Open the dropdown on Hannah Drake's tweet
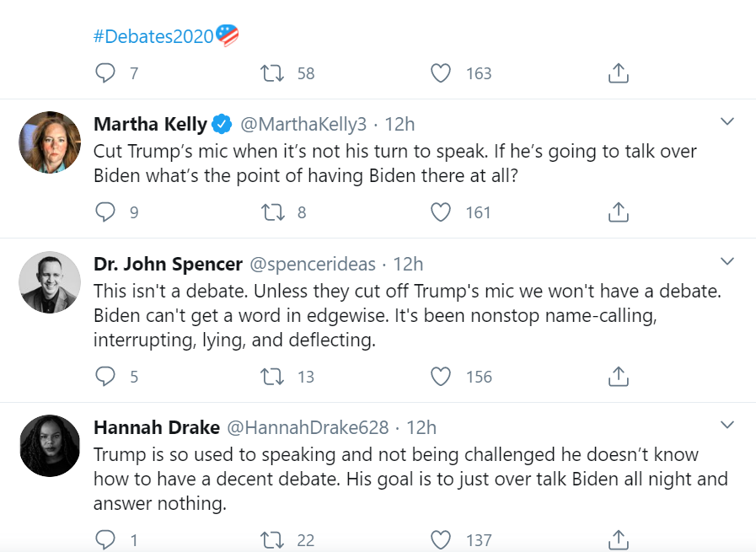 coord(728,425)
